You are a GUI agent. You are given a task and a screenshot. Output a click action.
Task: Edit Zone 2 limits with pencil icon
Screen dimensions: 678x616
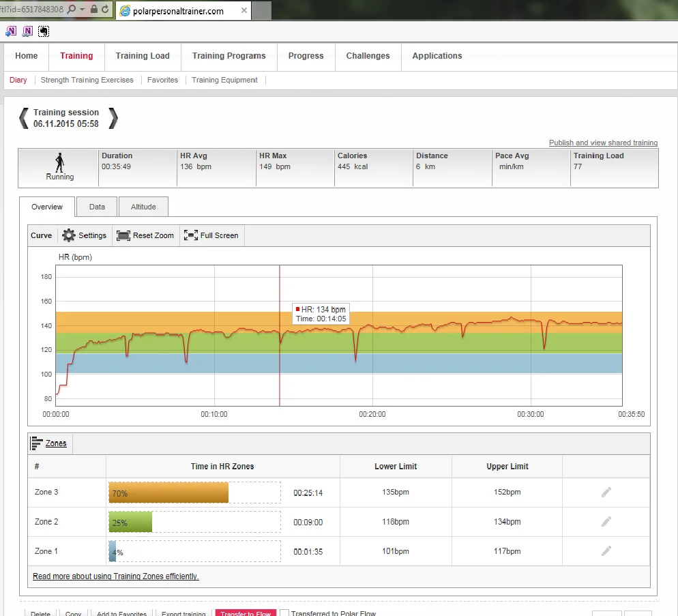[x=606, y=522]
